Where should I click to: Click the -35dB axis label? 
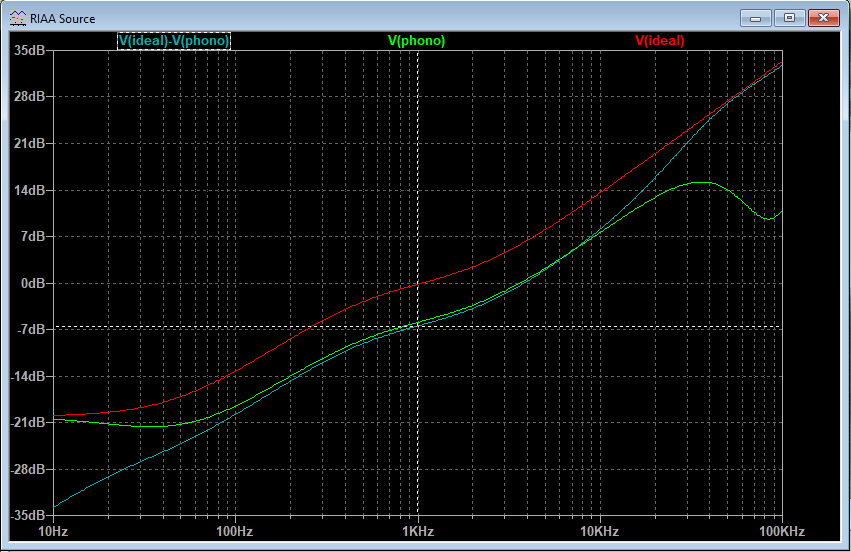pyautogui.click(x=28, y=515)
